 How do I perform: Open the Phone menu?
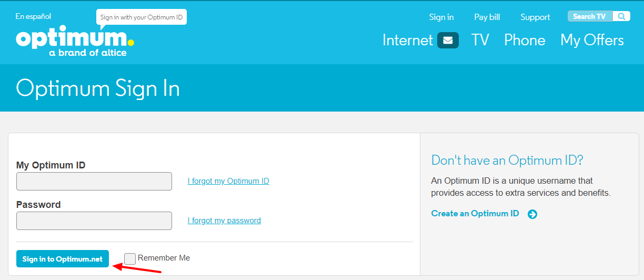click(525, 41)
